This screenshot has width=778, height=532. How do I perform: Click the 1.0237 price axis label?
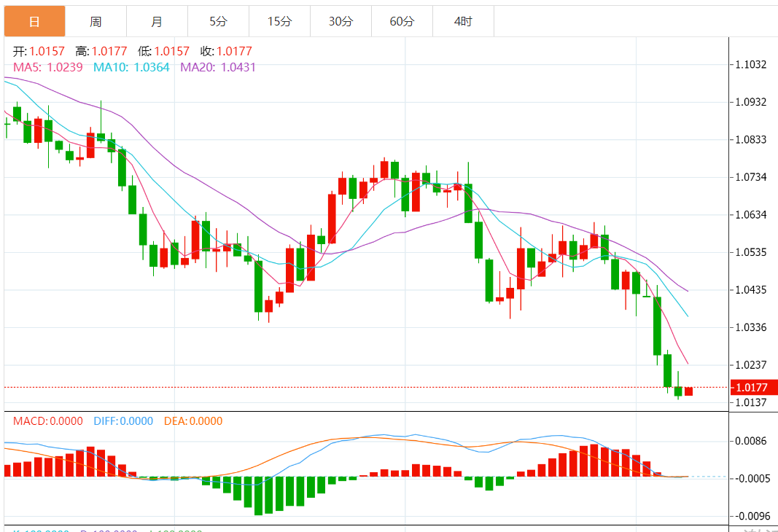tap(751, 365)
